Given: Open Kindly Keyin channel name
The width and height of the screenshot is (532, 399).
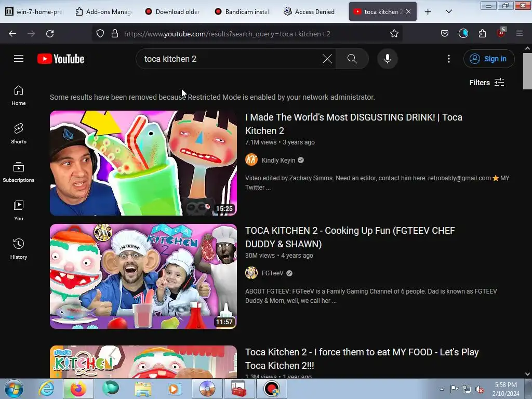Looking at the screenshot, I should click(278, 161).
